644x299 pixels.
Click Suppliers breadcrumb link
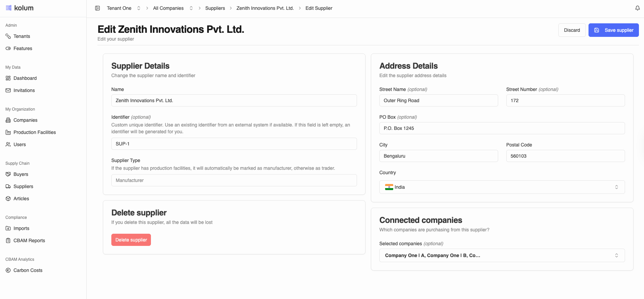215,8
